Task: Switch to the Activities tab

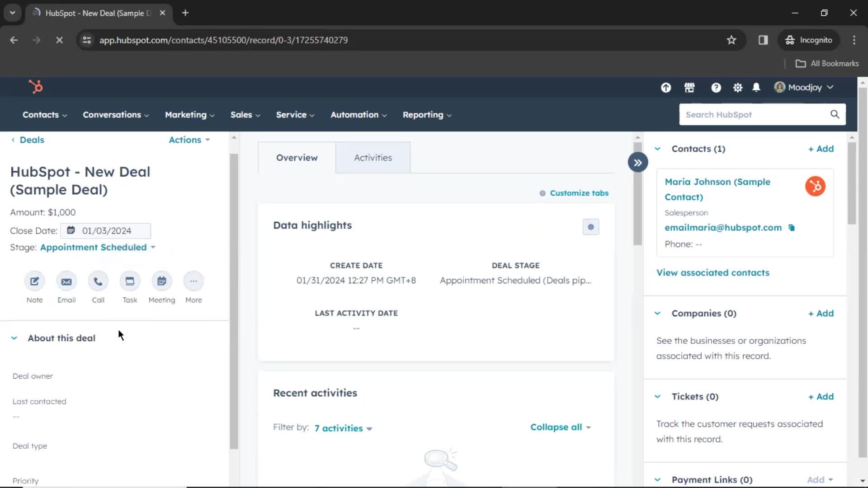Action: pyautogui.click(x=373, y=158)
